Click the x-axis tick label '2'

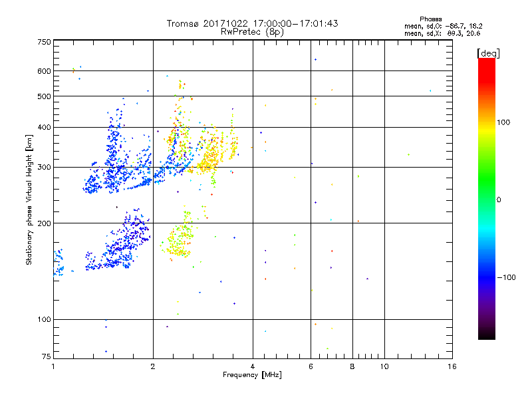pyautogui.click(x=153, y=366)
